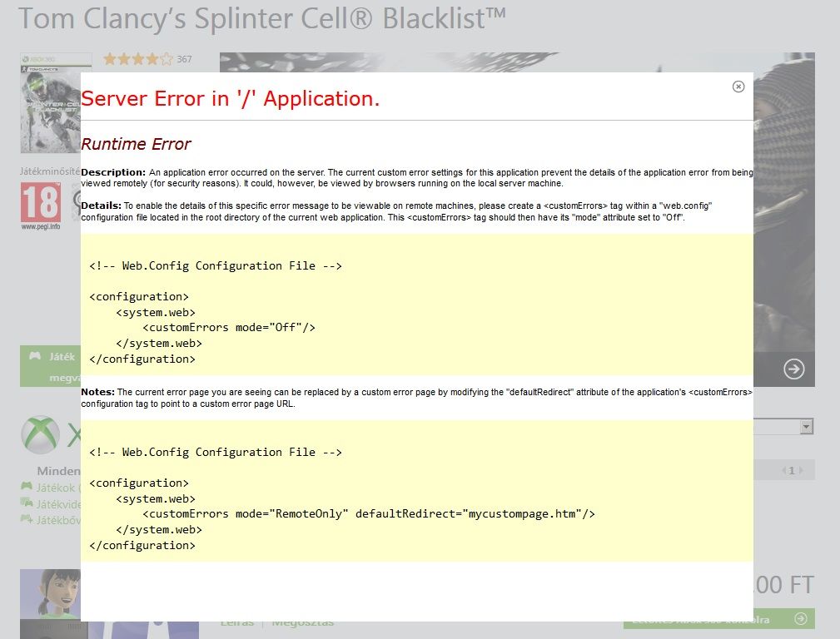Click the green Játék purchase button

click(50, 366)
